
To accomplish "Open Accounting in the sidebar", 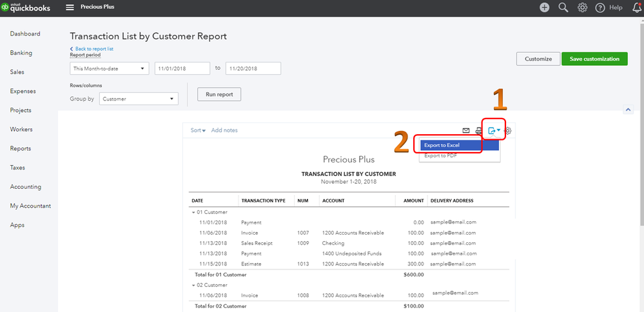I will 26,186.
